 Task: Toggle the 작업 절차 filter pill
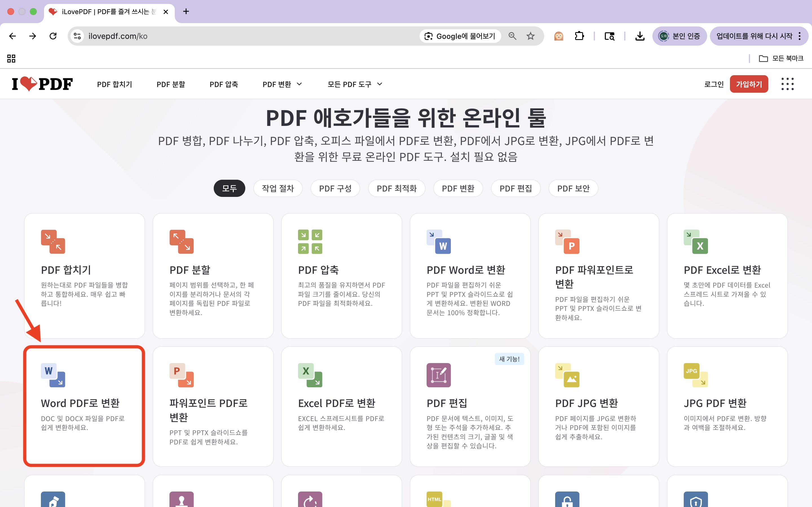278,188
